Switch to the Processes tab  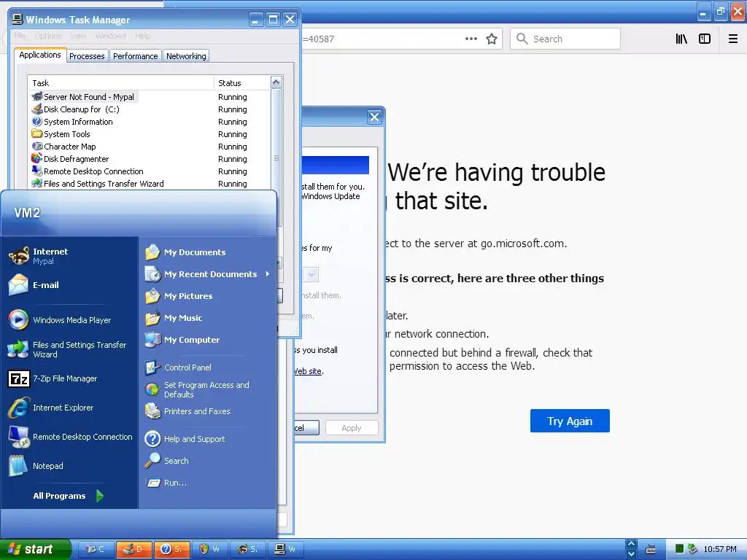pos(87,56)
